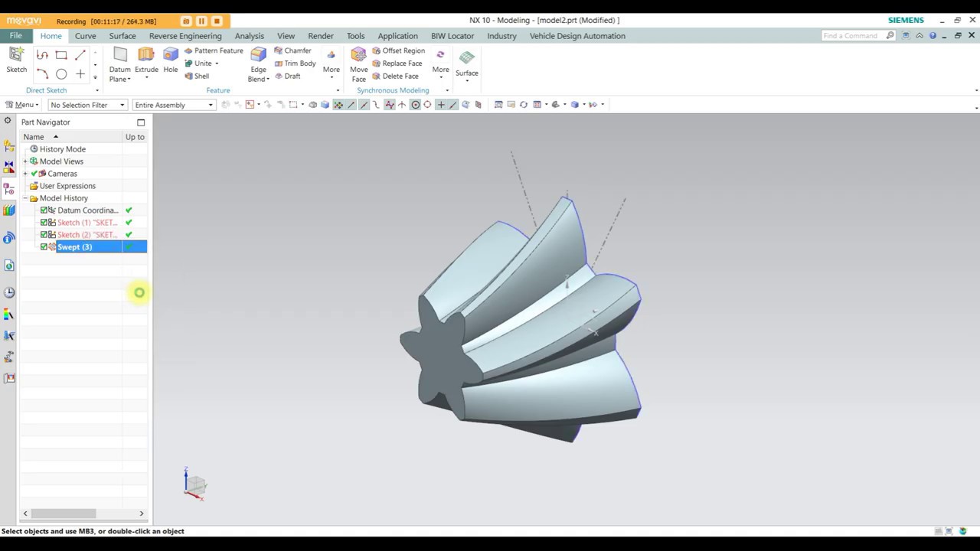Viewport: 980px width, 551px height.
Task: Select the Rectangle sketch tool
Action: [x=61, y=55]
